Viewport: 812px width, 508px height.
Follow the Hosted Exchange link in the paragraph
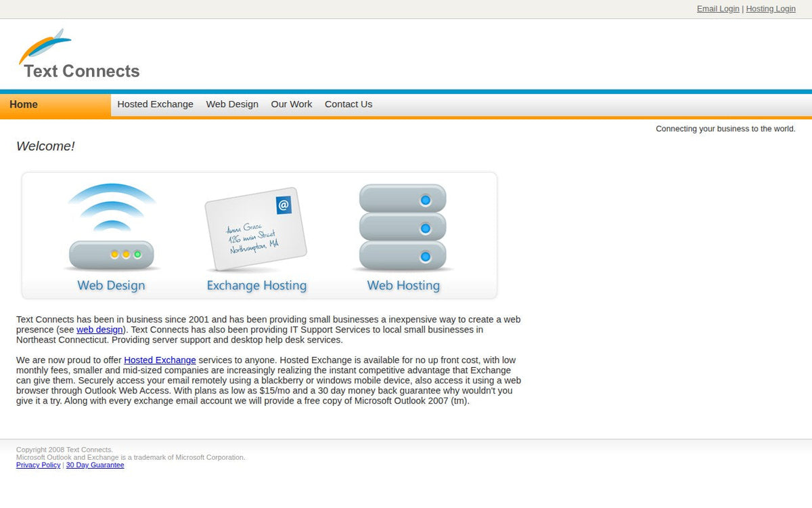tap(160, 360)
